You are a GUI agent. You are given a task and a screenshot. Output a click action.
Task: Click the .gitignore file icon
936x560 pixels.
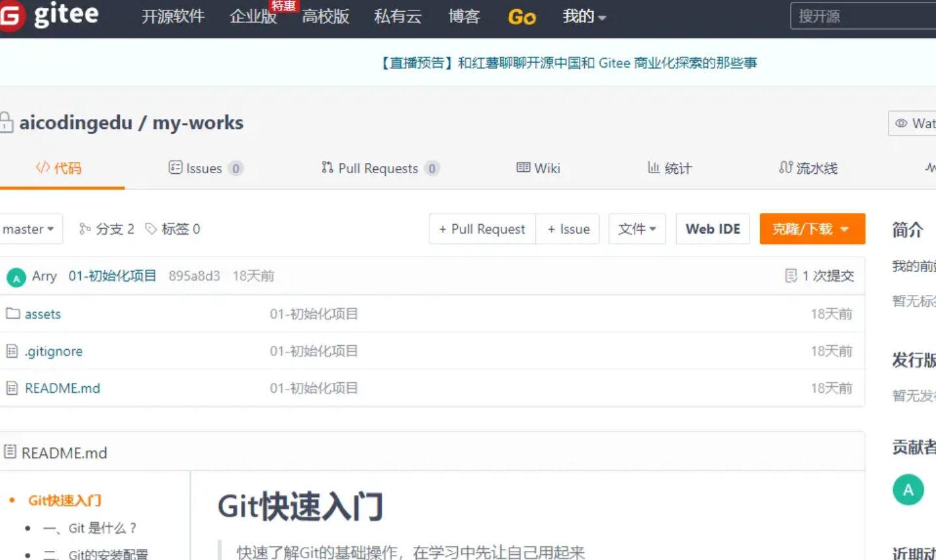12,351
